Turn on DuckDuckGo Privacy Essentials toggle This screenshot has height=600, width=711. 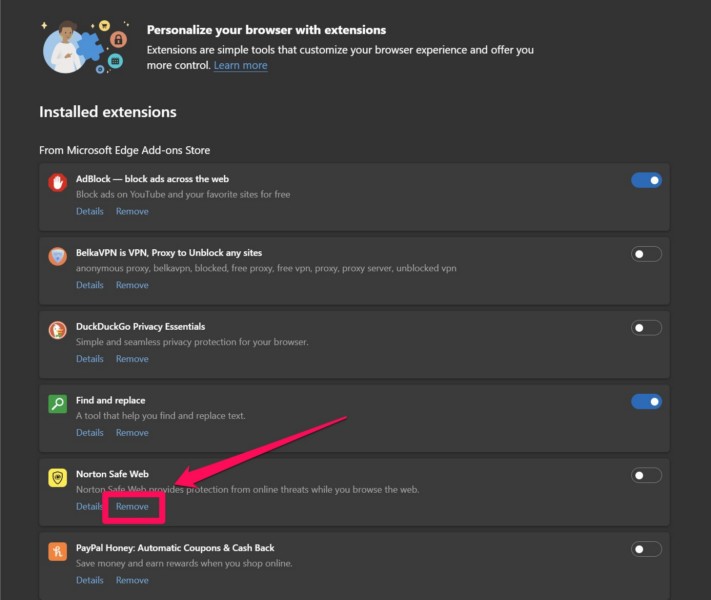tap(646, 328)
